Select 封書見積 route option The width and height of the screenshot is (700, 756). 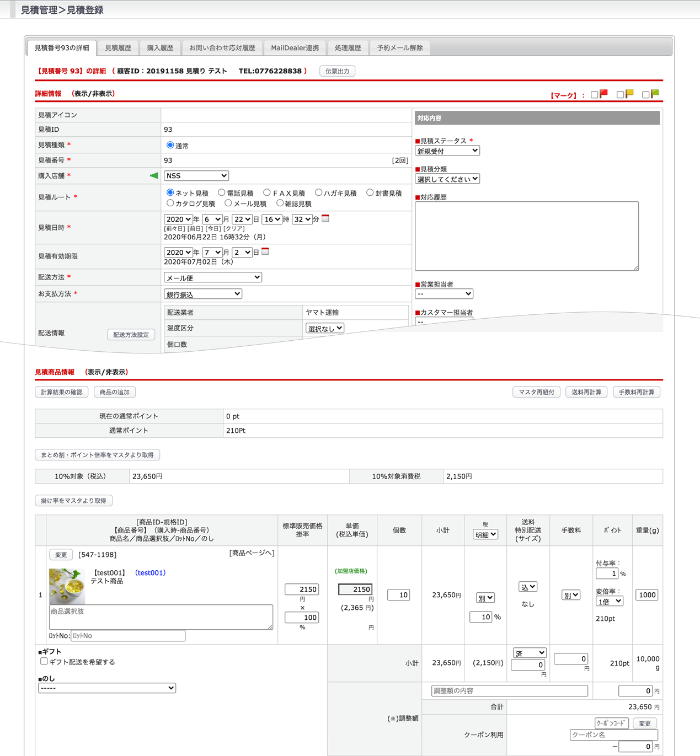(370, 192)
